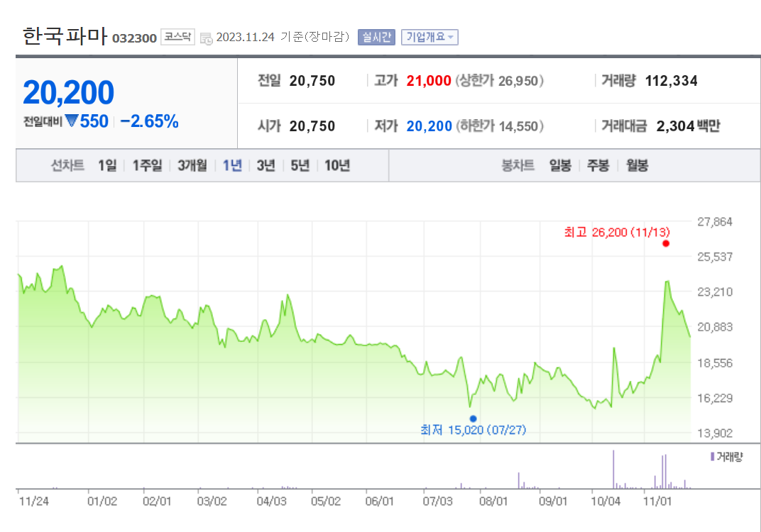761x532 pixels.
Task: Click the -2.65% change value
Action: (x=150, y=121)
